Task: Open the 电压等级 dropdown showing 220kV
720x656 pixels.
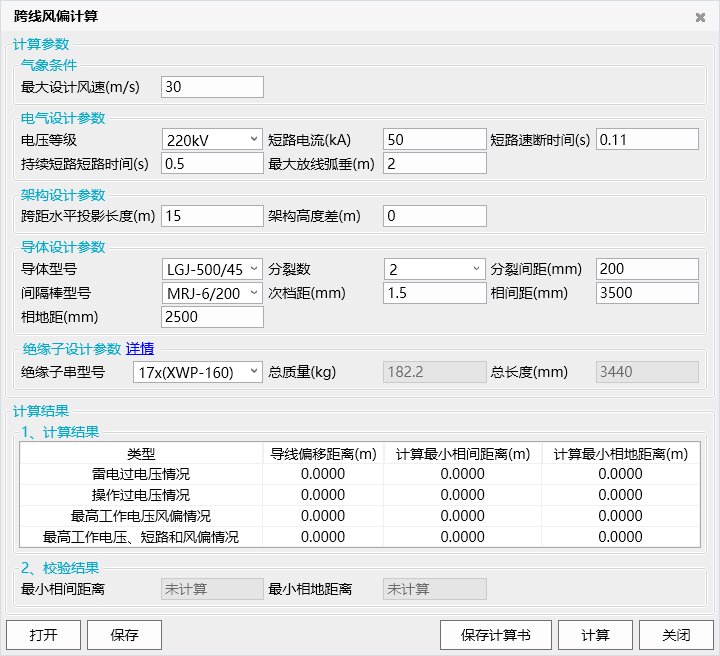Action: 212,139
